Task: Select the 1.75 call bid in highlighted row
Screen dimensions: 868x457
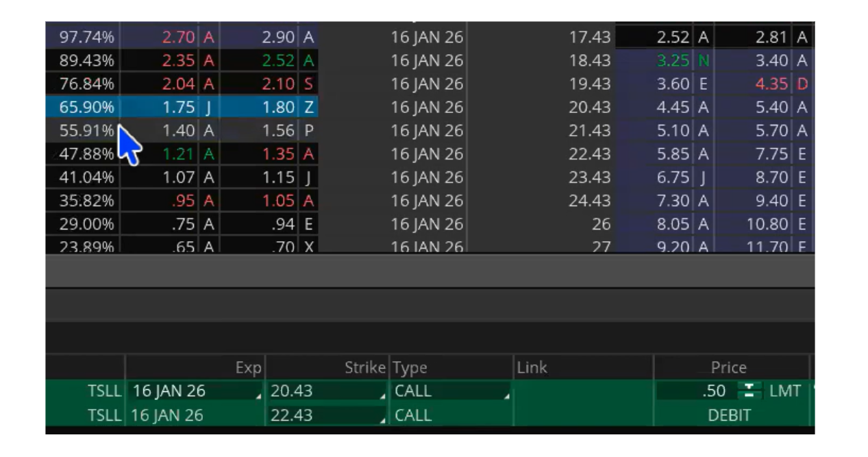Action: (x=179, y=108)
